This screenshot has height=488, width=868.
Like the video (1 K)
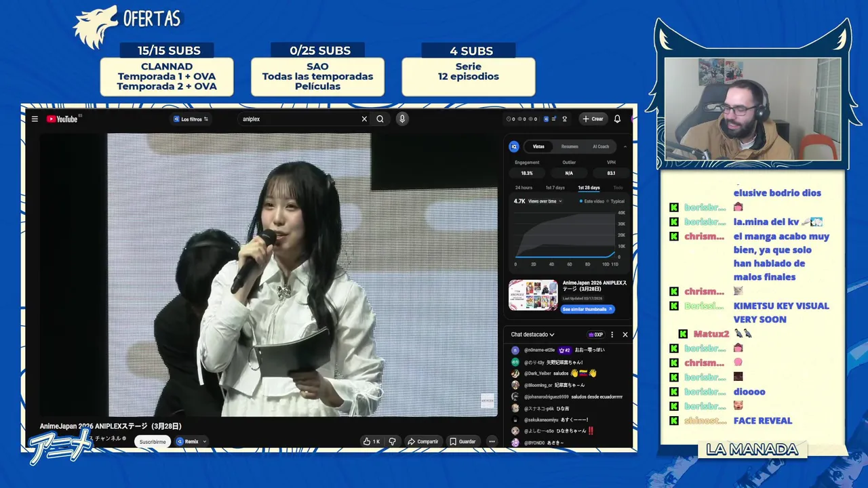pos(372,442)
